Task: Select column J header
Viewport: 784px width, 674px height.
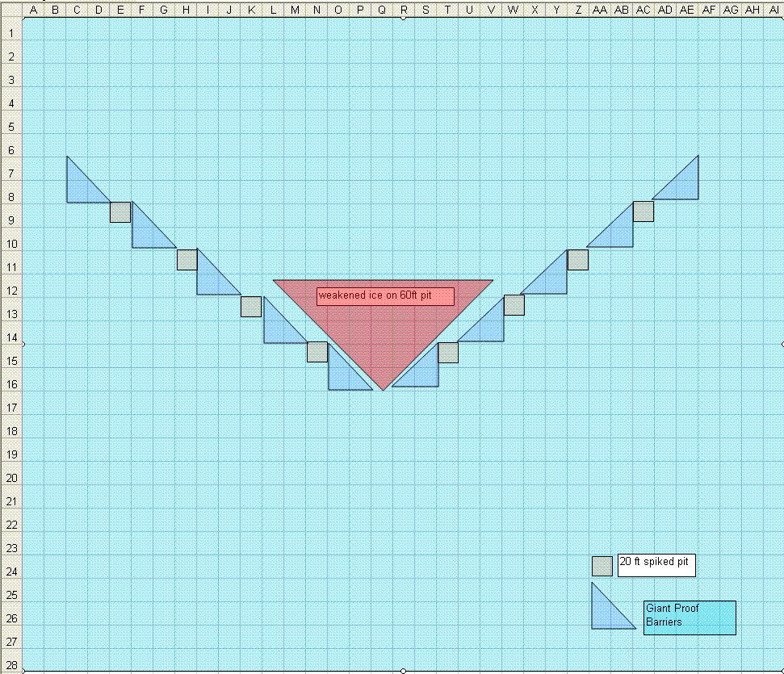Action: click(x=229, y=10)
